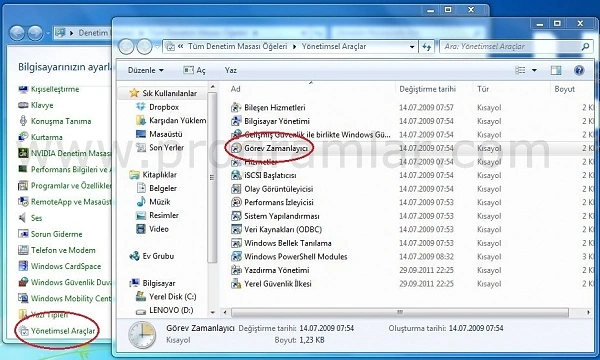Open the Bileşen Hizmetleri shortcut icon
The width and height of the screenshot is (600, 360).
236,108
